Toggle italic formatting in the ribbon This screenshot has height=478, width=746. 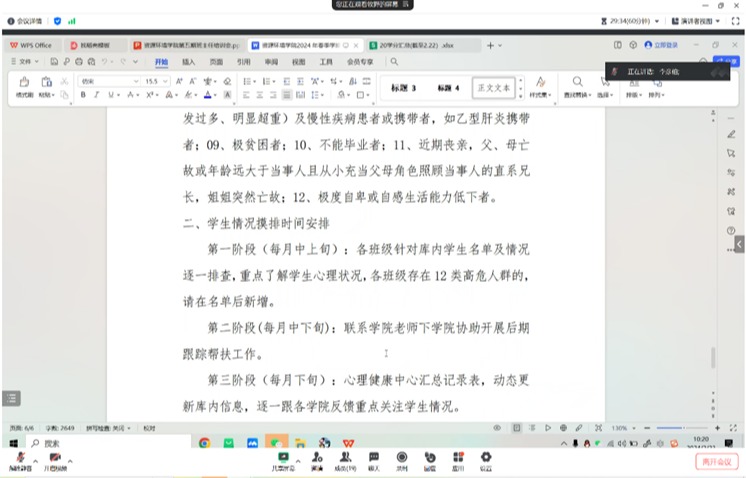[97, 95]
